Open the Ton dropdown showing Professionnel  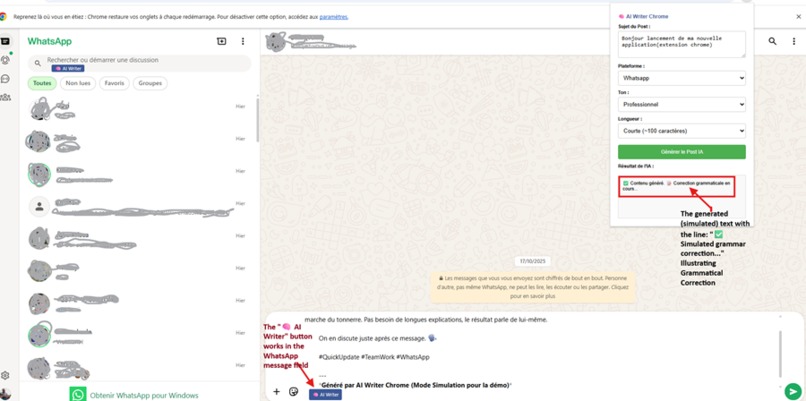coord(682,104)
